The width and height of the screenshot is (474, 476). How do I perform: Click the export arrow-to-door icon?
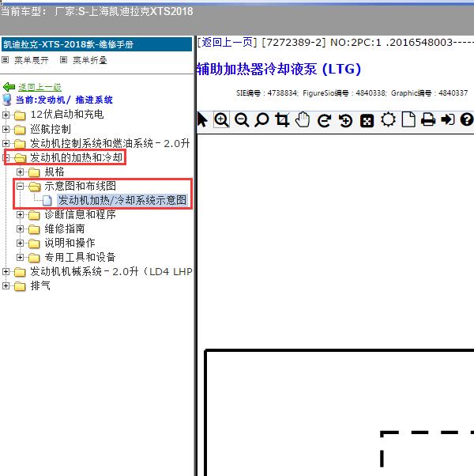tap(448, 119)
